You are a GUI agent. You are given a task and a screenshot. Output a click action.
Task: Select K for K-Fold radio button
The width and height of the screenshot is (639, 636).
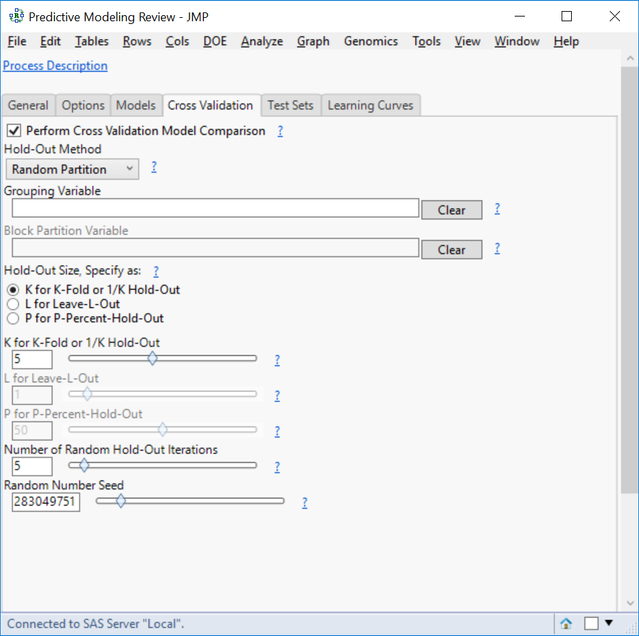[x=13, y=290]
